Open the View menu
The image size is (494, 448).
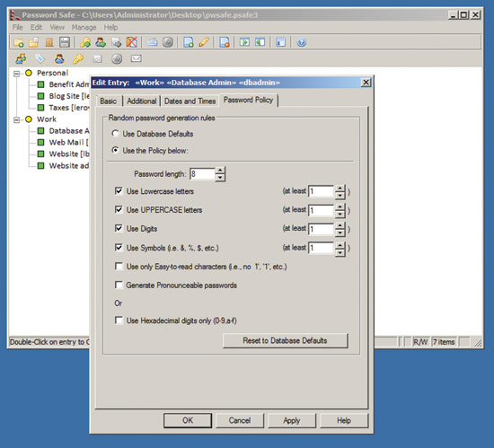tap(57, 28)
